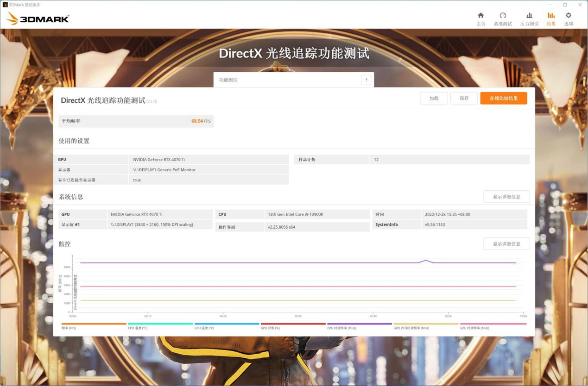Click the 3840 × 2160 display value
The image size is (588, 386).
152,224
